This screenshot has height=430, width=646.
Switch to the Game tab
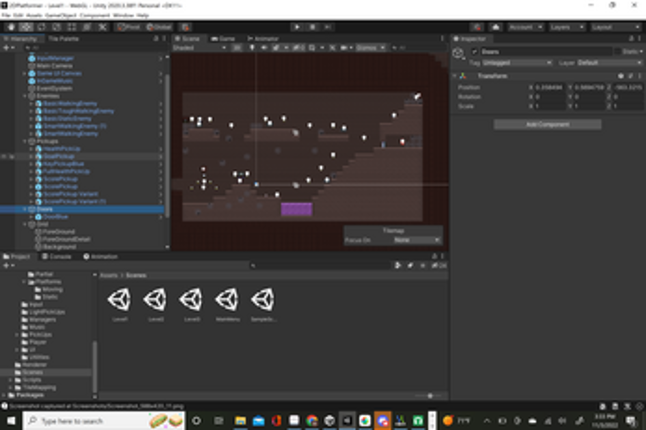click(x=223, y=39)
